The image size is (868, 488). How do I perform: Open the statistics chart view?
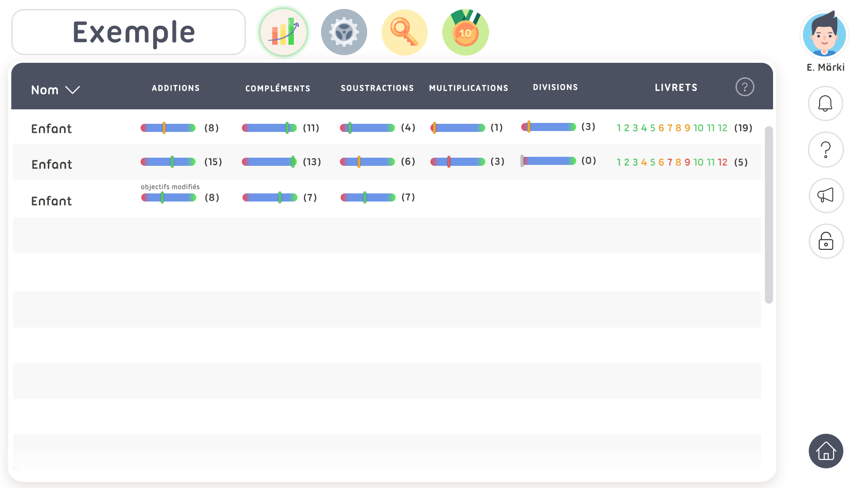[x=283, y=33]
